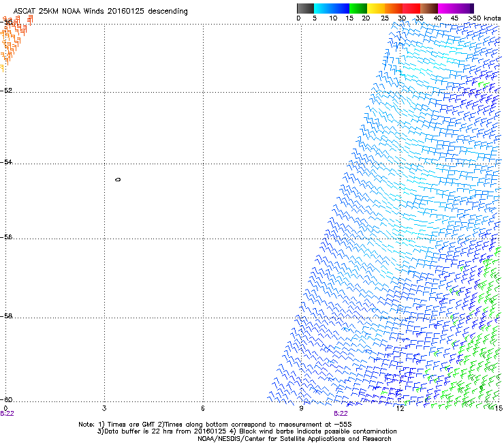This screenshot has width=504, height=443.
Task: Click the purple "8:22" time below longitude 0
Action: pyautogui.click(x=7, y=414)
